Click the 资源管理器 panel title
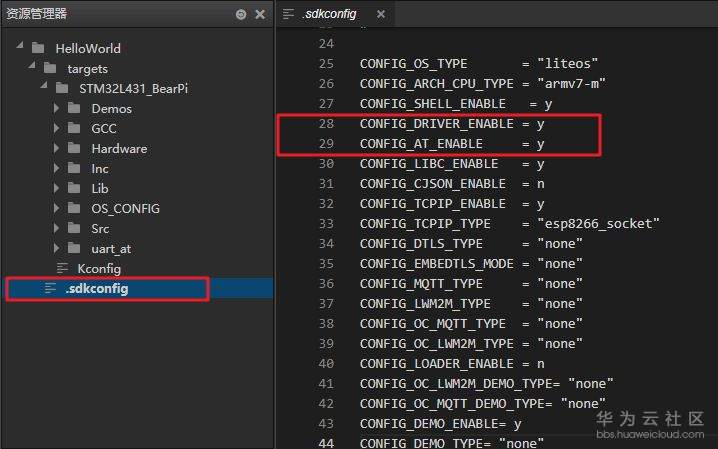 click(x=36, y=14)
